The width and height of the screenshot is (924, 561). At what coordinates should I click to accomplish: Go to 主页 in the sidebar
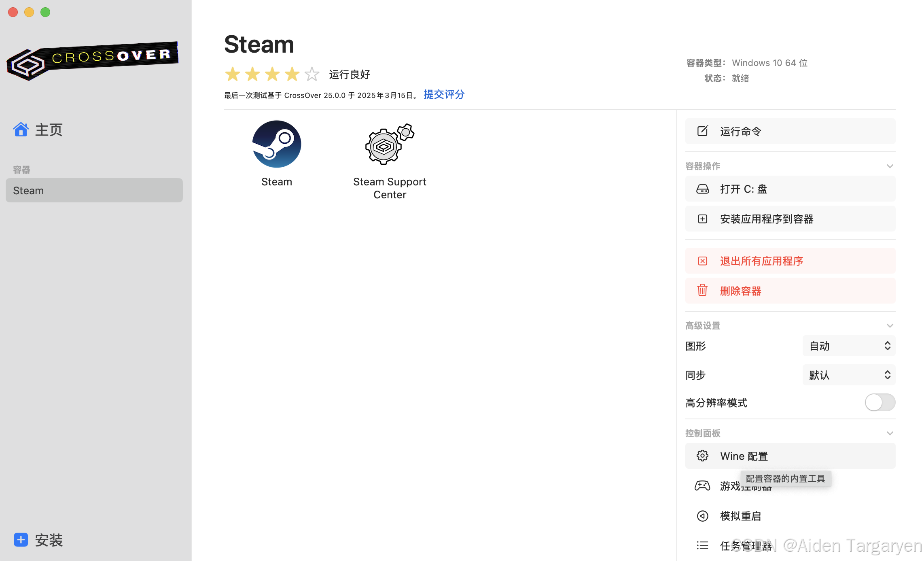[x=49, y=130]
